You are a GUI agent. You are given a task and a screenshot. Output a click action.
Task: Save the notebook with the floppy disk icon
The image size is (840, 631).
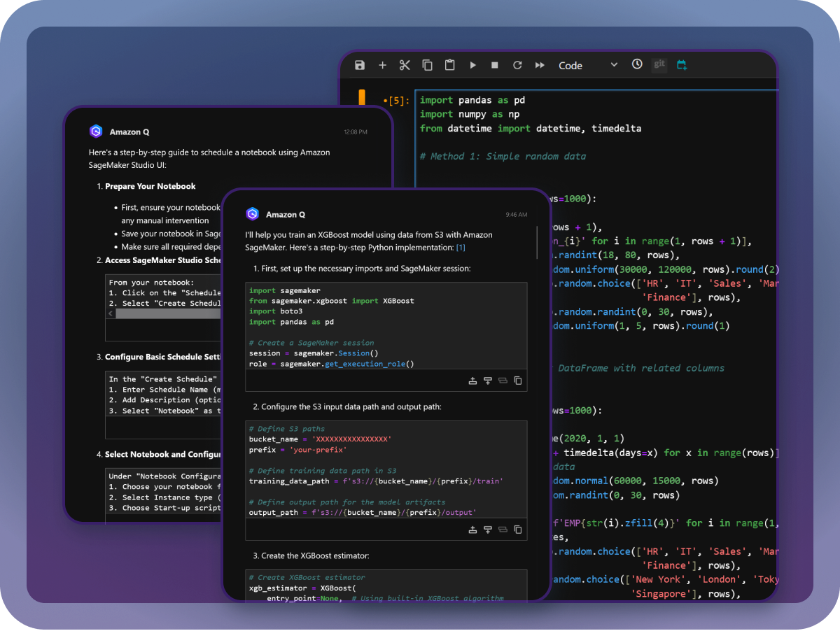[x=360, y=65]
